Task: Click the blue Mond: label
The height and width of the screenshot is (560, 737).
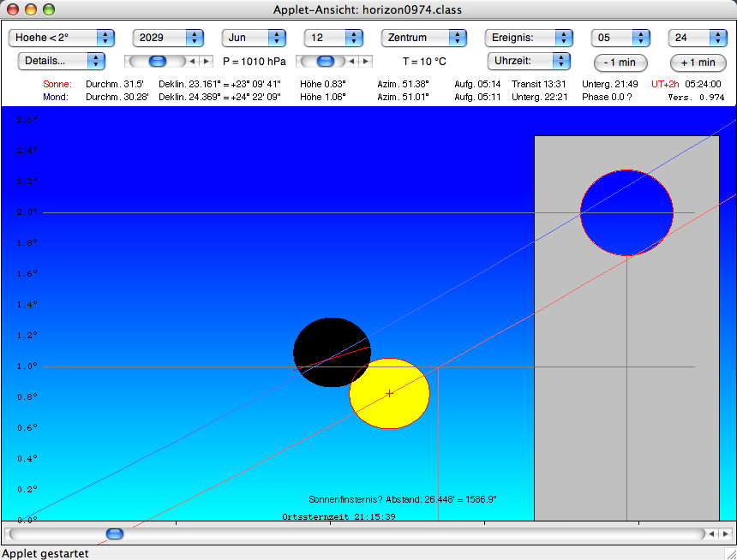Action: [56, 97]
